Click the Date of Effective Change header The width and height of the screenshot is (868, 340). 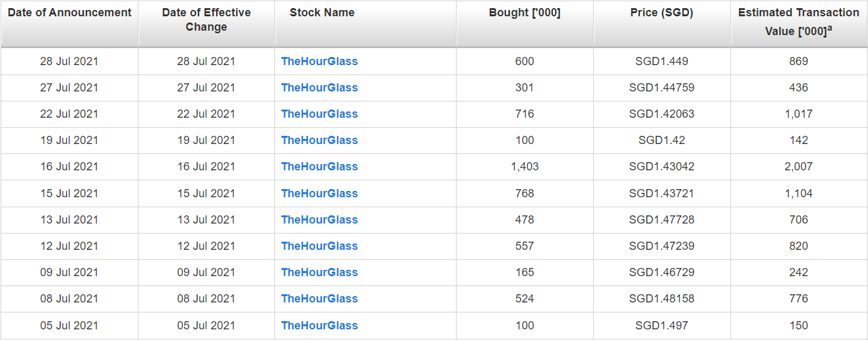(x=206, y=20)
